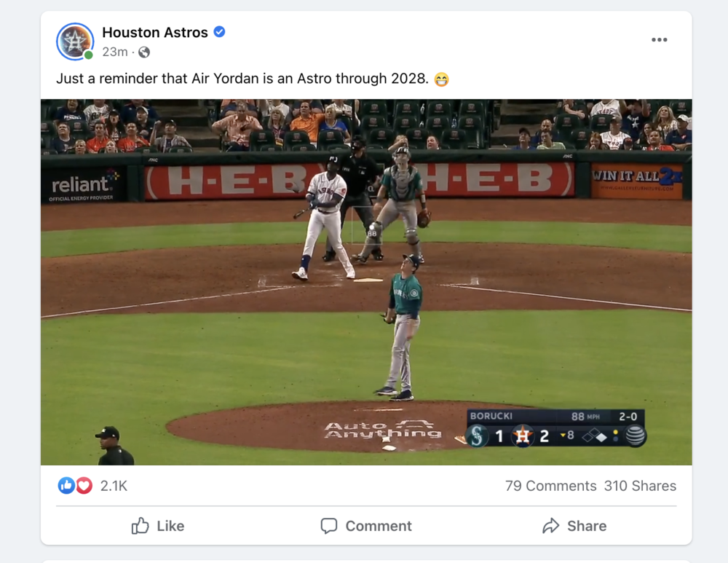Click the grinning emoji in the post text
728x563 pixels.
[x=442, y=79]
